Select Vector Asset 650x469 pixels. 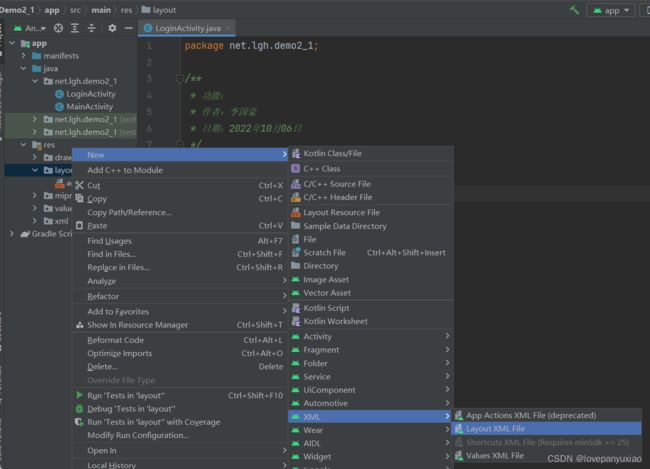371,293
